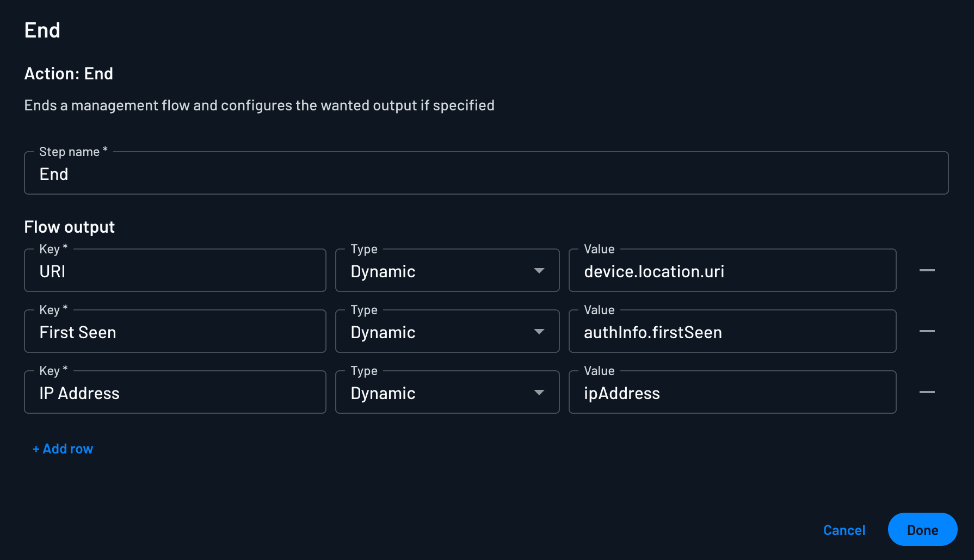974x560 pixels.
Task: Click the dropdown arrow for First Seen Type
Action: pos(540,331)
